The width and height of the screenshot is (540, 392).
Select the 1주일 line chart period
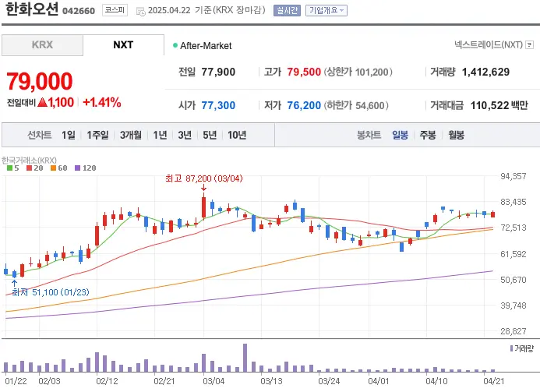[x=97, y=135]
